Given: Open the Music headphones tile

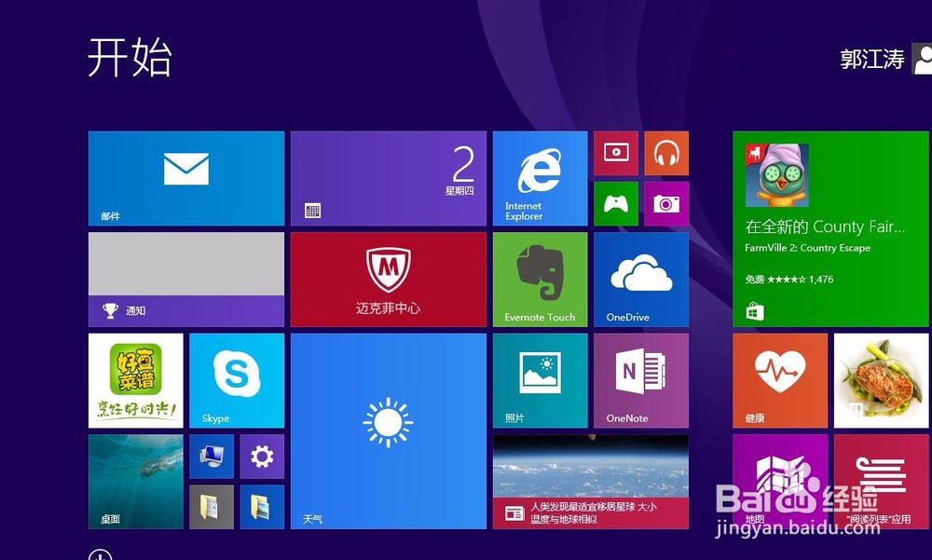Looking at the screenshot, I should coord(666,154).
